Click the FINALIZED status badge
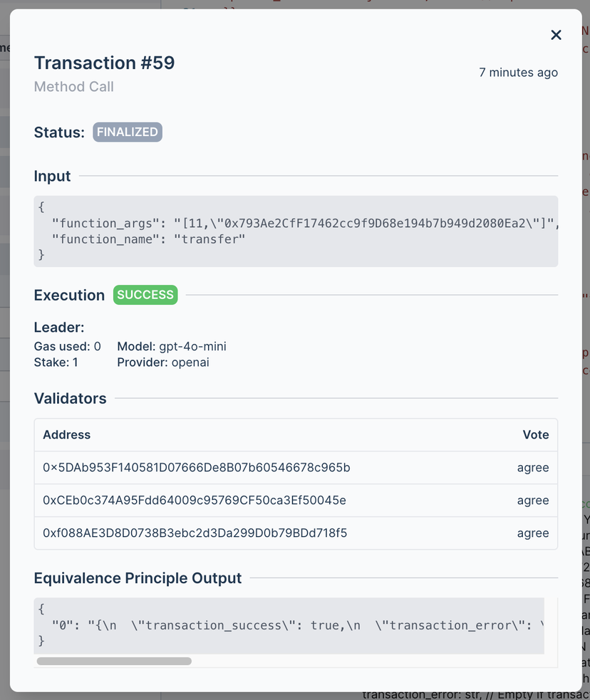The image size is (590, 700). [x=127, y=132]
